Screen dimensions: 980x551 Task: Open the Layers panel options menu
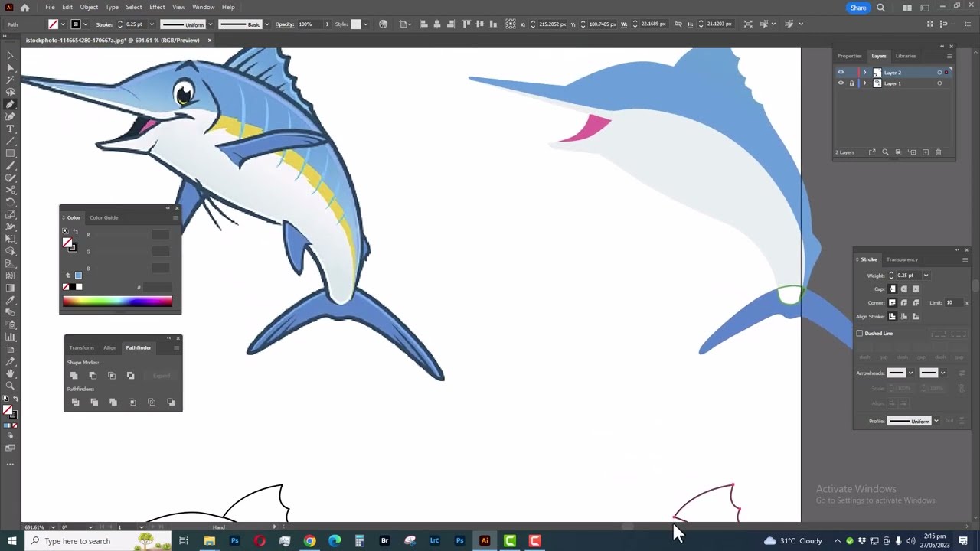pos(949,56)
